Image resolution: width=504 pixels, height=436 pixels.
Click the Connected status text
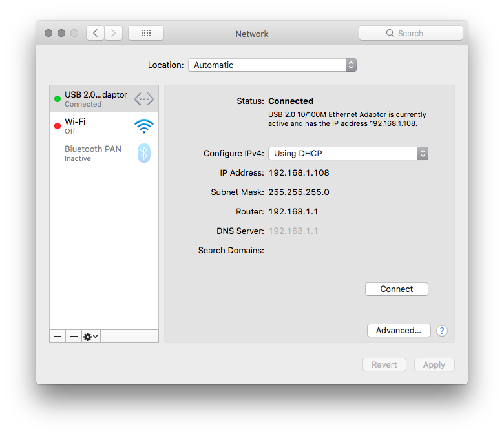tap(291, 101)
